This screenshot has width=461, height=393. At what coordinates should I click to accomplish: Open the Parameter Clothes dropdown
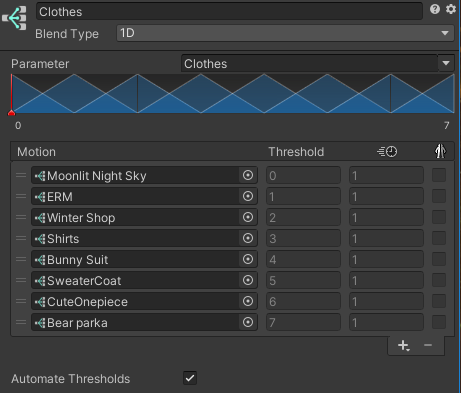pyautogui.click(x=318, y=64)
